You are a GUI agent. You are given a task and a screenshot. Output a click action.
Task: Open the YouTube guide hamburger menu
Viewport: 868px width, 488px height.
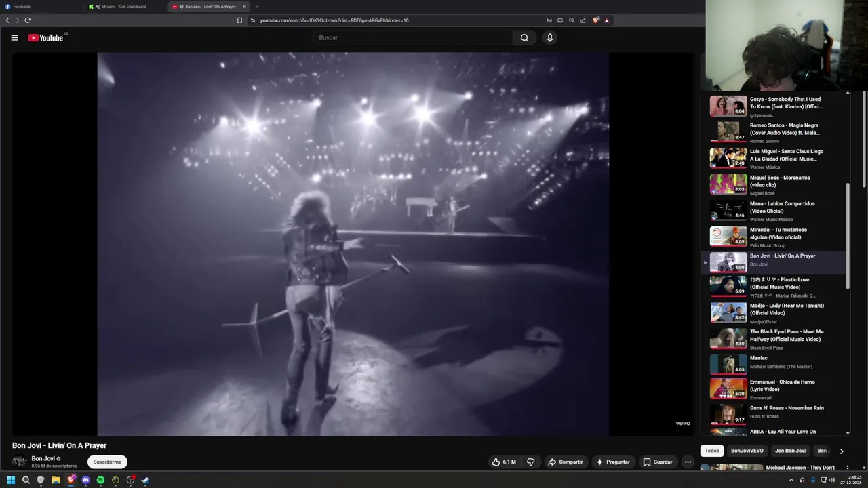14,38
